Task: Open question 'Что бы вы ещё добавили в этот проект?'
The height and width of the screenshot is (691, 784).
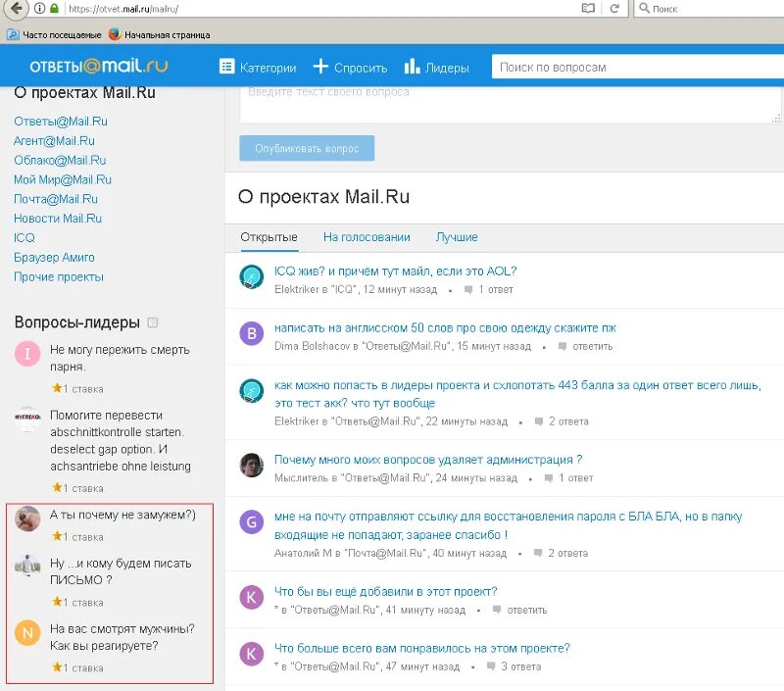Action: [x=385, y=591]
